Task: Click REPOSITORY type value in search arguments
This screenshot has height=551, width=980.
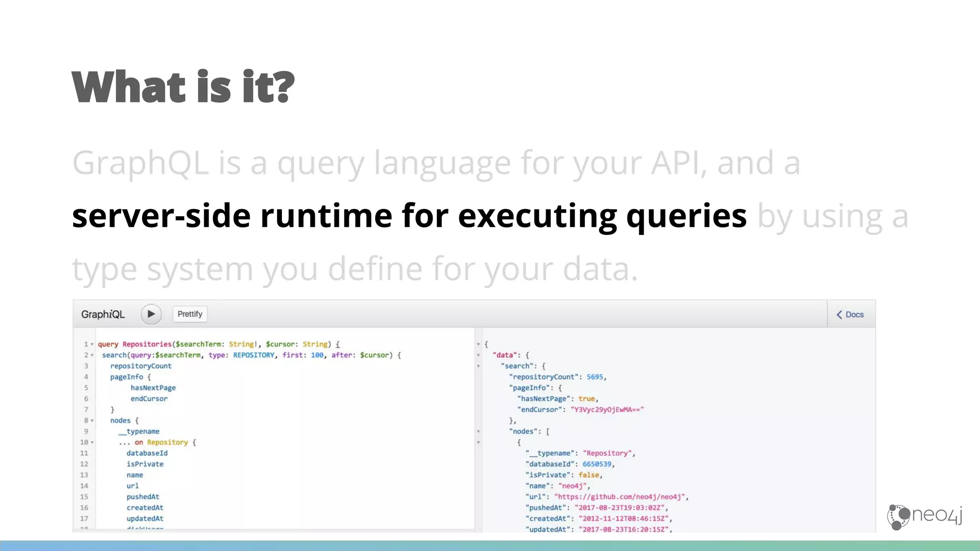Action: pos(254,355)
